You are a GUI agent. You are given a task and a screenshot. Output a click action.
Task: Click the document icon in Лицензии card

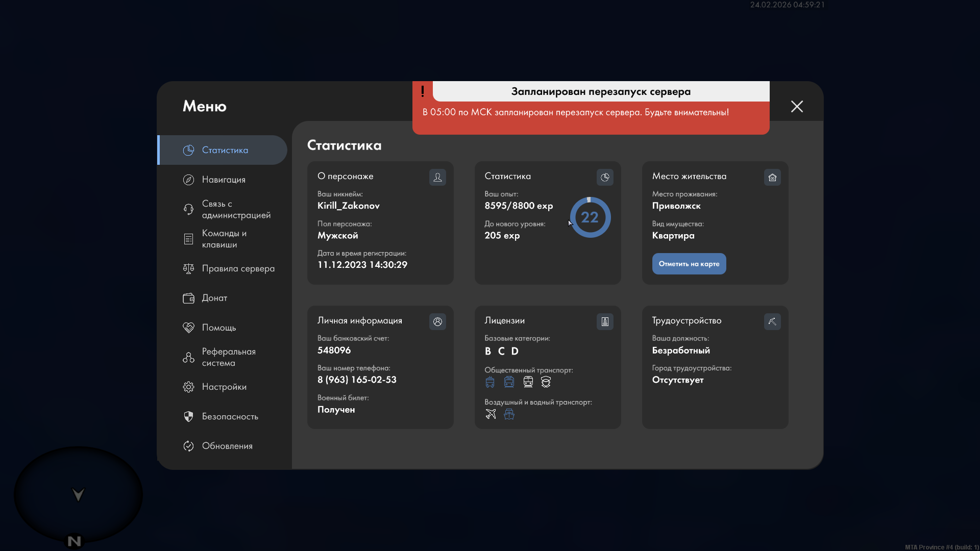(x=605, y=321)
